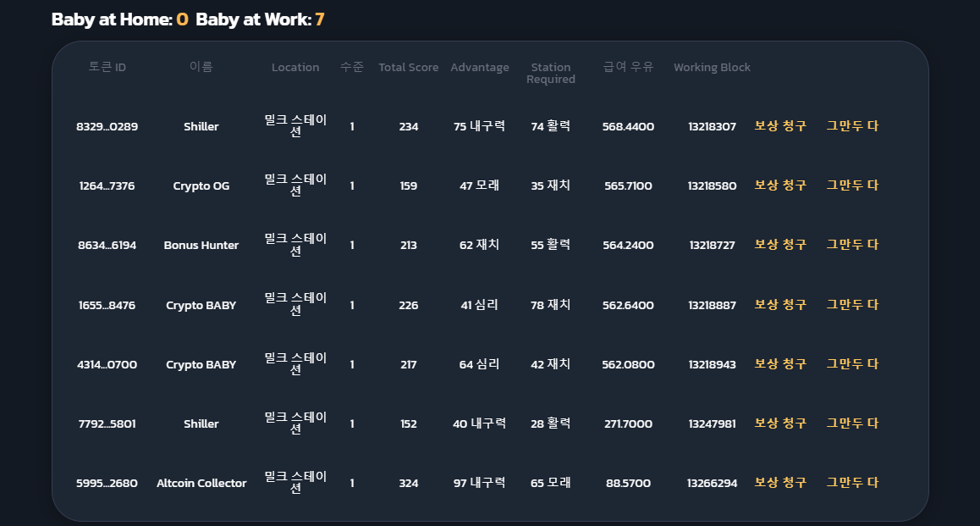
Task: Click advantage value 62 재치
Action: pyautogui.click(x=479, y=245)
